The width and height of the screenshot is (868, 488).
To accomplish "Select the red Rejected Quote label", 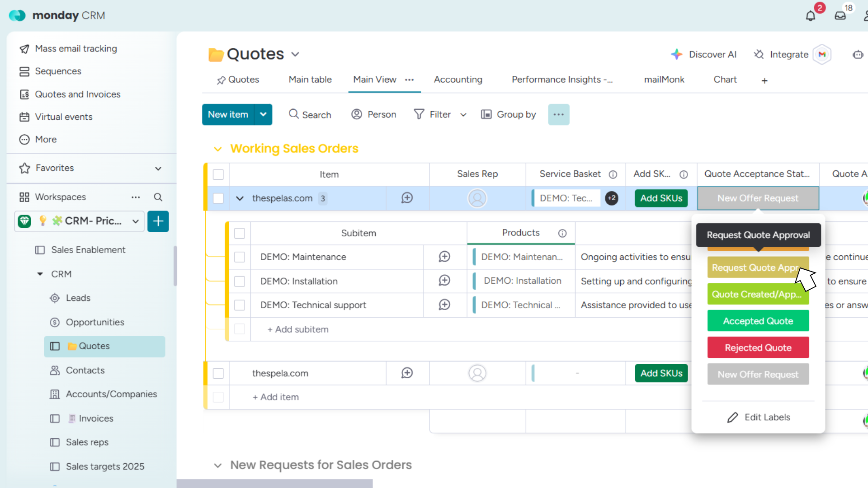I will [x=758, y=347].
